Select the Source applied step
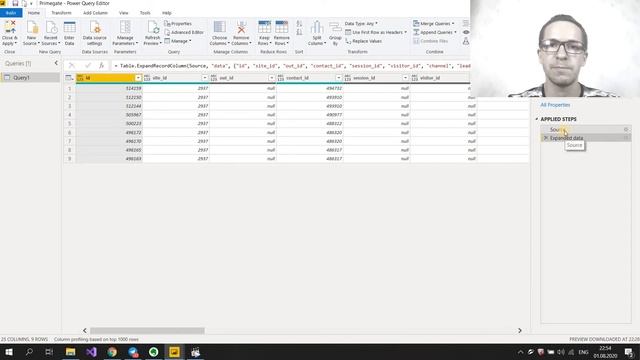The width and height of the screenshot is (640, 360). (585, 129)
